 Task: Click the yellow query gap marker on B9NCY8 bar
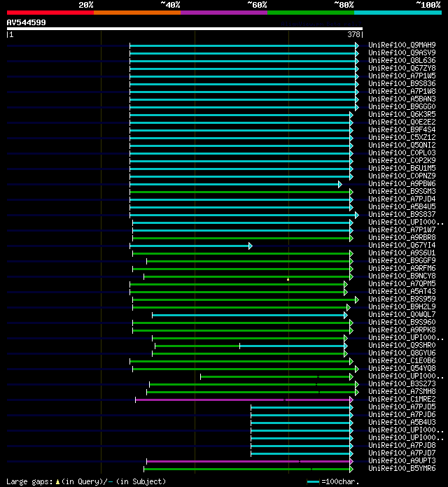coord(288,279)
